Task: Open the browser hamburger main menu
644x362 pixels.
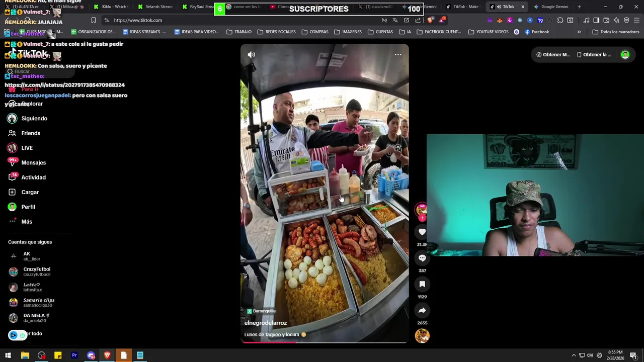Action: 636,20
